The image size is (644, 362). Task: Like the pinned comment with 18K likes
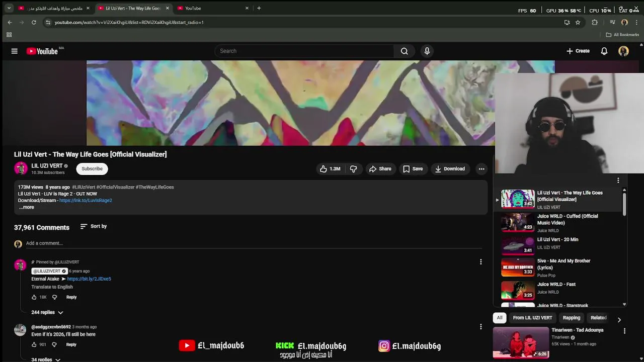(x=34, y=297)
